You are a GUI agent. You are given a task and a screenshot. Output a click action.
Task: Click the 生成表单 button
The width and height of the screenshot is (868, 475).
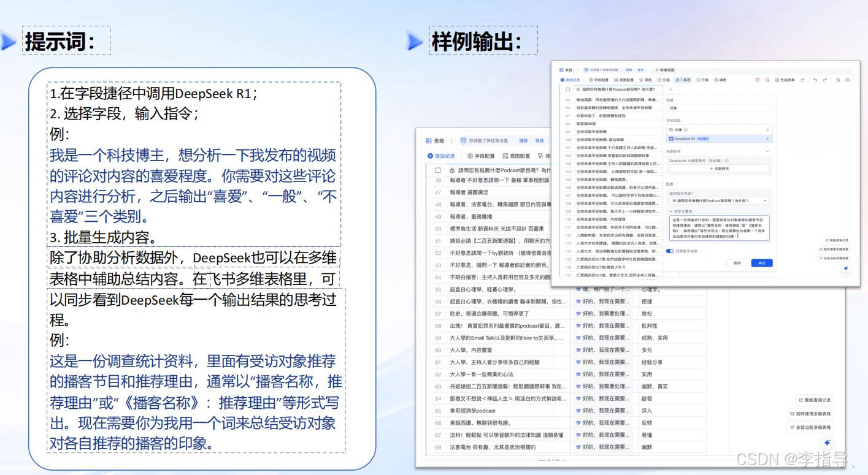pos(785,80)
